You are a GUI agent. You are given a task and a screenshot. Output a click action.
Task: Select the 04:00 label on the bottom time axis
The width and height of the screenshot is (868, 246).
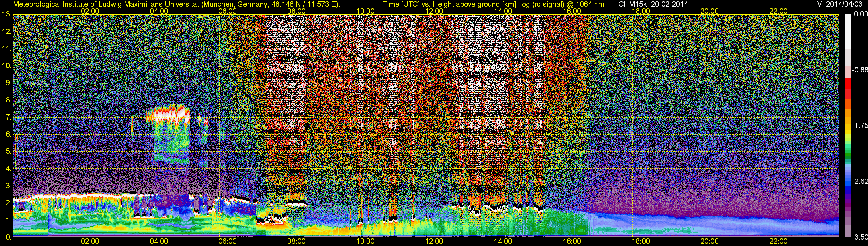click(159, 242)
